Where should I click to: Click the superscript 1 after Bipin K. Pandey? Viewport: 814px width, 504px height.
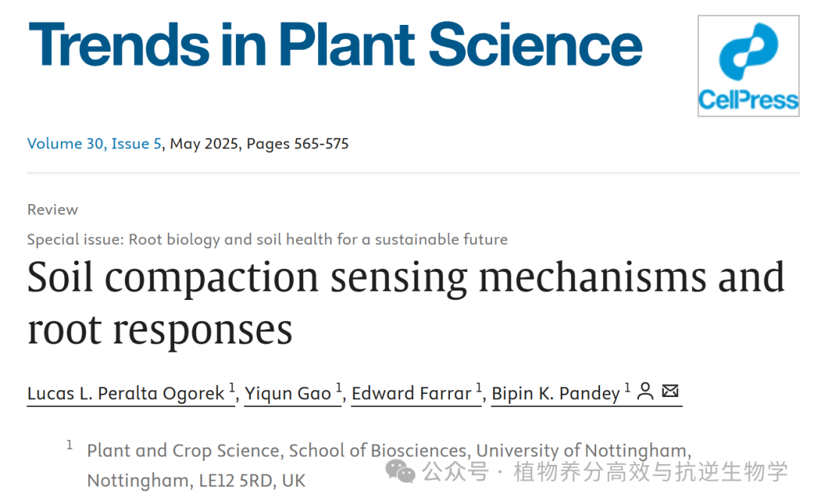(627, 388)
